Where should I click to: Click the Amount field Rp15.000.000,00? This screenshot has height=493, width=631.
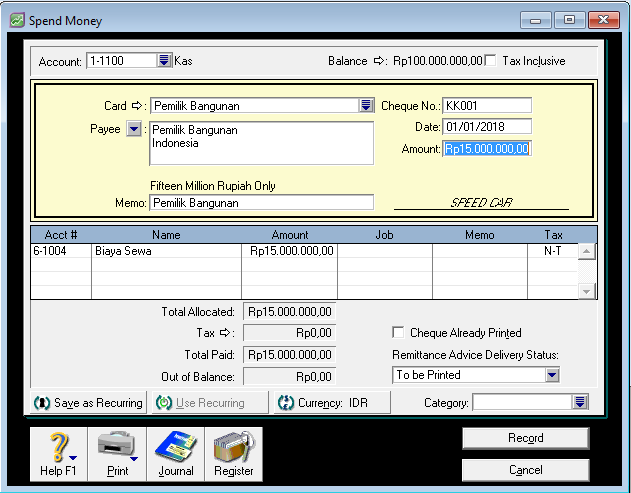(x=487, y=149)
